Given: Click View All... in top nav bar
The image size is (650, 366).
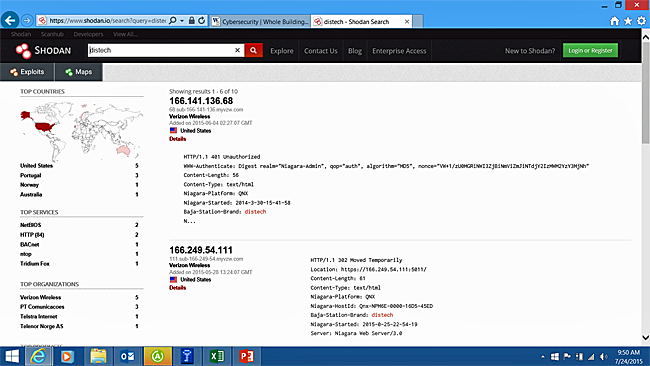Looking at the screenshot, I should pos(125,34).
